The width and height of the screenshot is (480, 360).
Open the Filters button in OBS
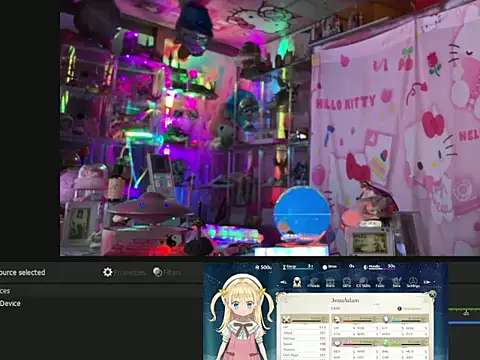click(x=167, y=272)
